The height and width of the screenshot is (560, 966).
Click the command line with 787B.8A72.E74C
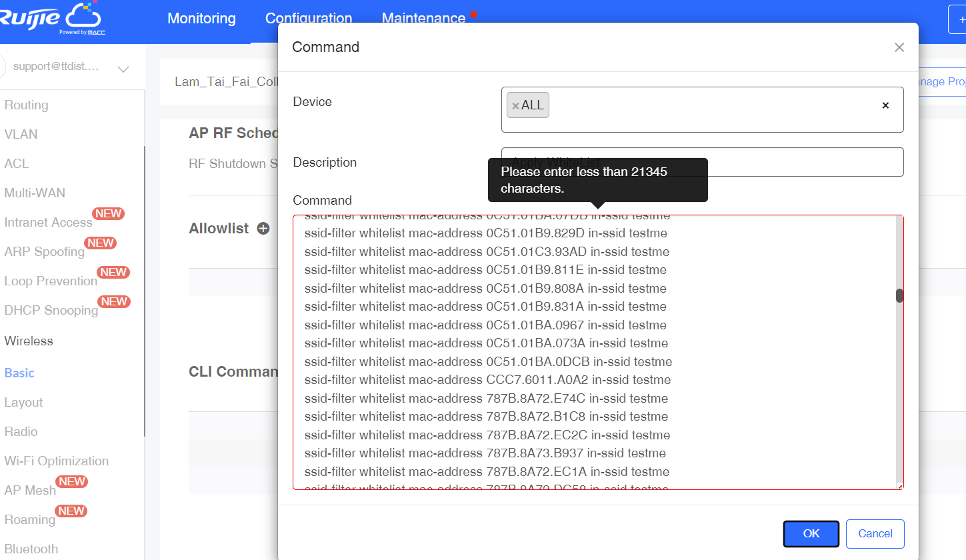point(486,399)
